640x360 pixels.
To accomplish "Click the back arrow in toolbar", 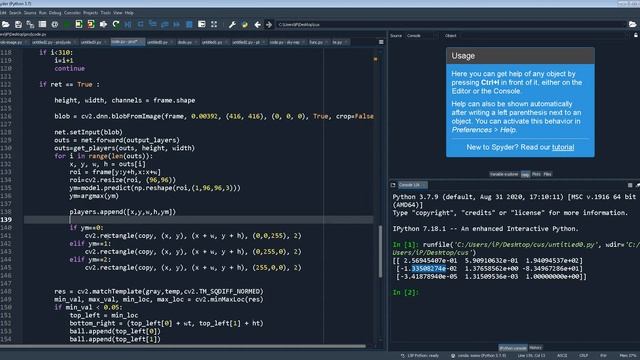I will tap(257, 24).
